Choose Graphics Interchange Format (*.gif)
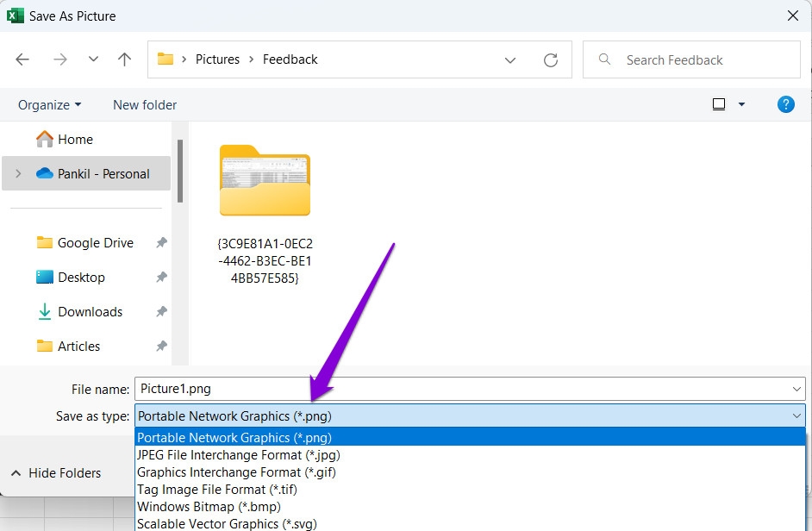 [470, 472]
